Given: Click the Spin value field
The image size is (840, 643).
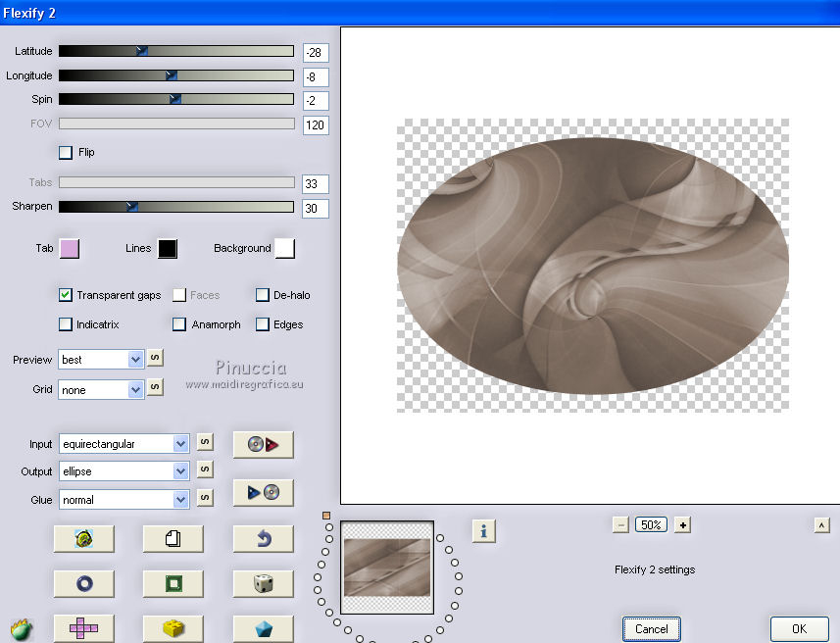Looking at the screenshot, I should 316,101.
